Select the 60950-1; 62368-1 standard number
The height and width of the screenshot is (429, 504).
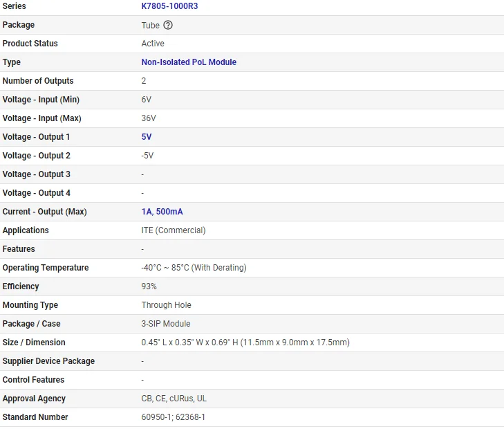coord(174,417)
